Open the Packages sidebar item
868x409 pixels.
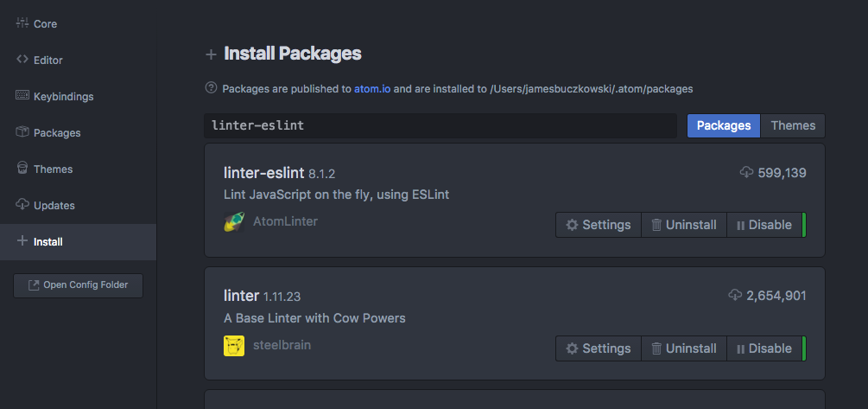tap(57, 132)
